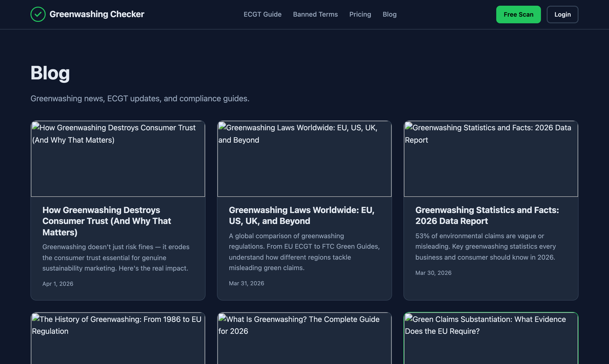The image size is (609, 364).
Task: Open the ECGT Guide page
Action: (x=262, y=14)
